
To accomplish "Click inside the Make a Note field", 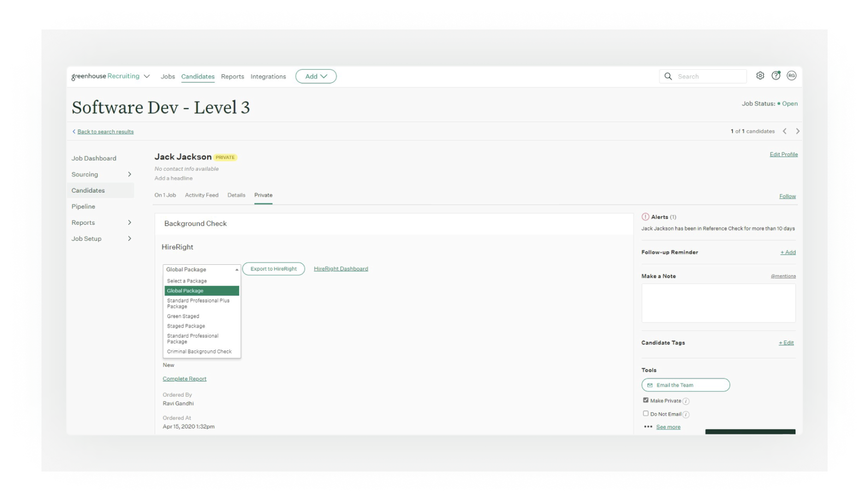I will pos(718,303).
